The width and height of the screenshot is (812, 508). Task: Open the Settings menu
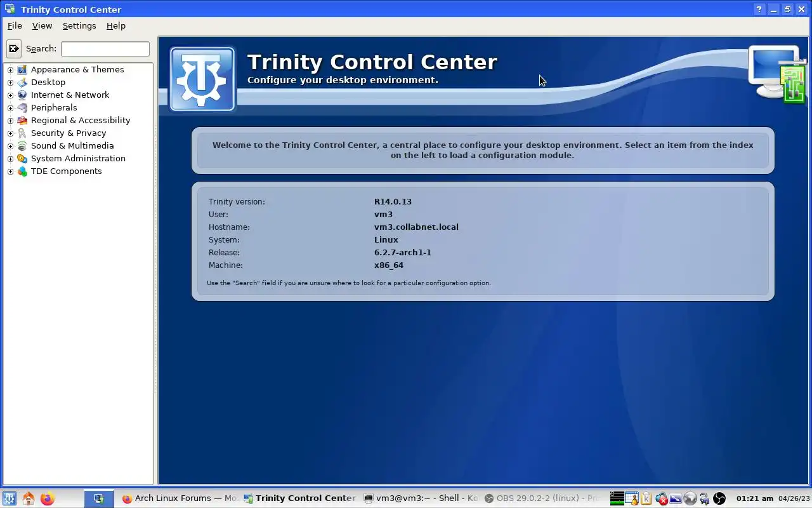79,25
